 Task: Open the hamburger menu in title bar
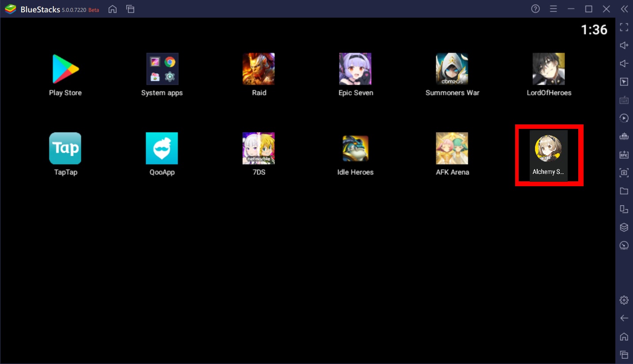[553, 9]
